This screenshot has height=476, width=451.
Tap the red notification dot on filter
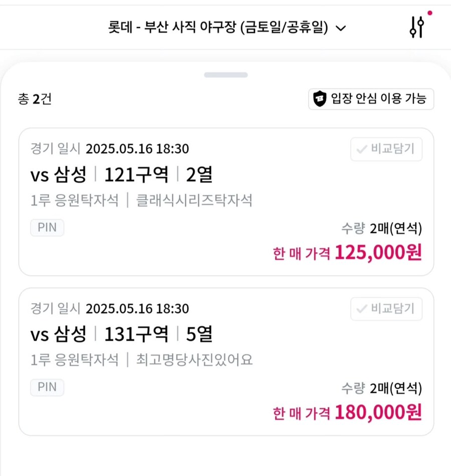pos(430,13)
